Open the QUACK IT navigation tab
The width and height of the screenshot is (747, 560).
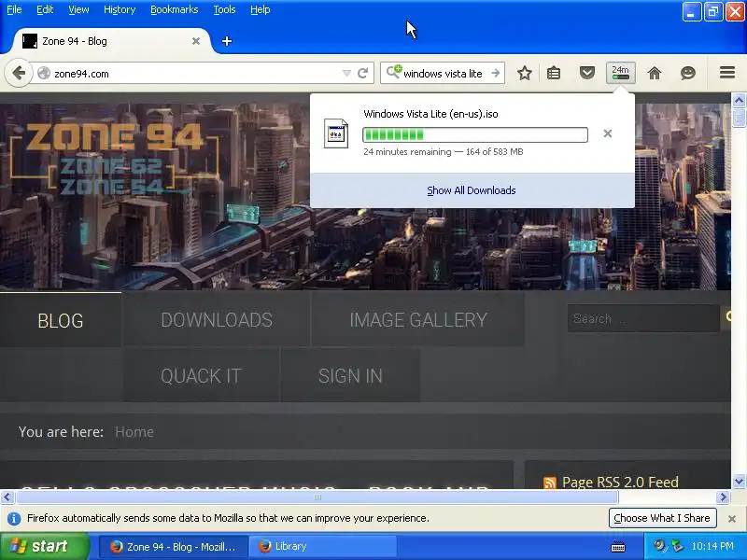tap(201, 376)
